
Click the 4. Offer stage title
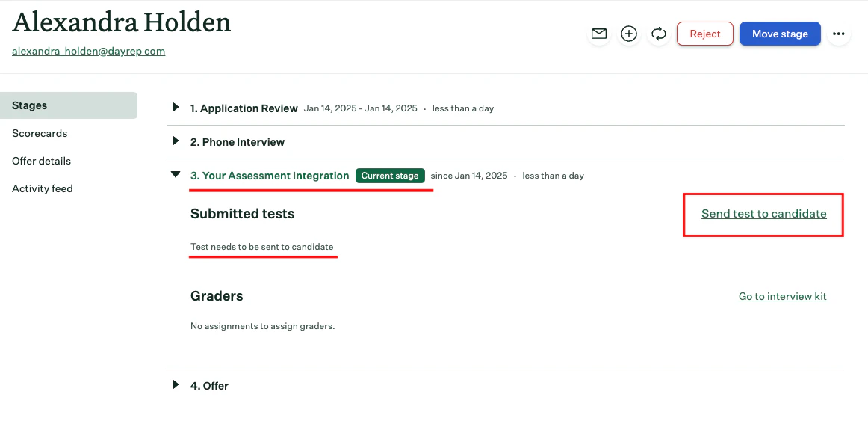coord(209,386)
